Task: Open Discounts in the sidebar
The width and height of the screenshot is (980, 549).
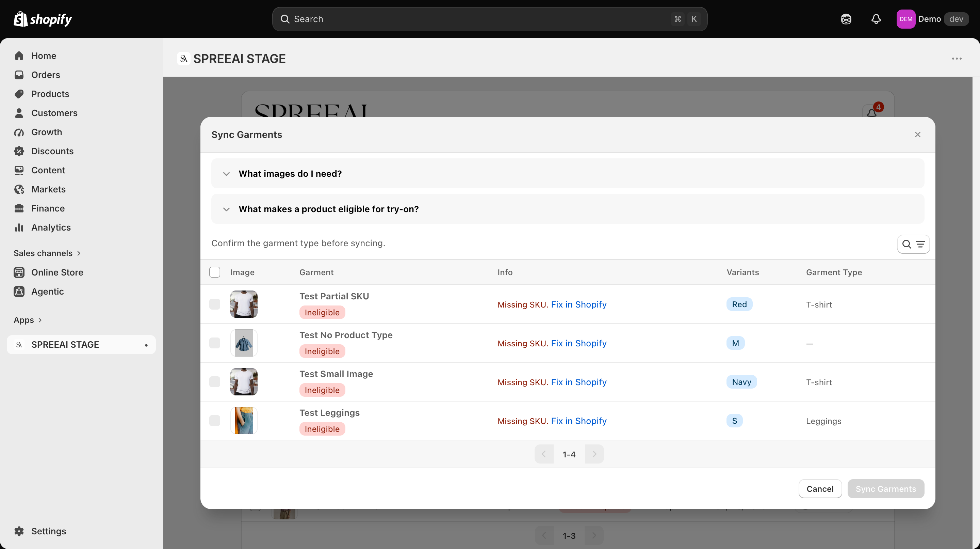Action: point(52,151)
